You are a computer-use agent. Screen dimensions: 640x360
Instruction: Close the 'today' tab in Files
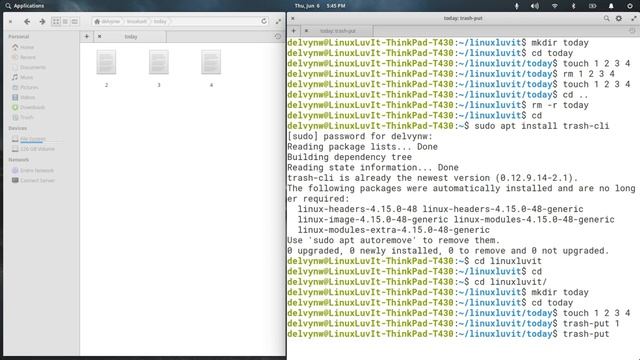point(99,36)
